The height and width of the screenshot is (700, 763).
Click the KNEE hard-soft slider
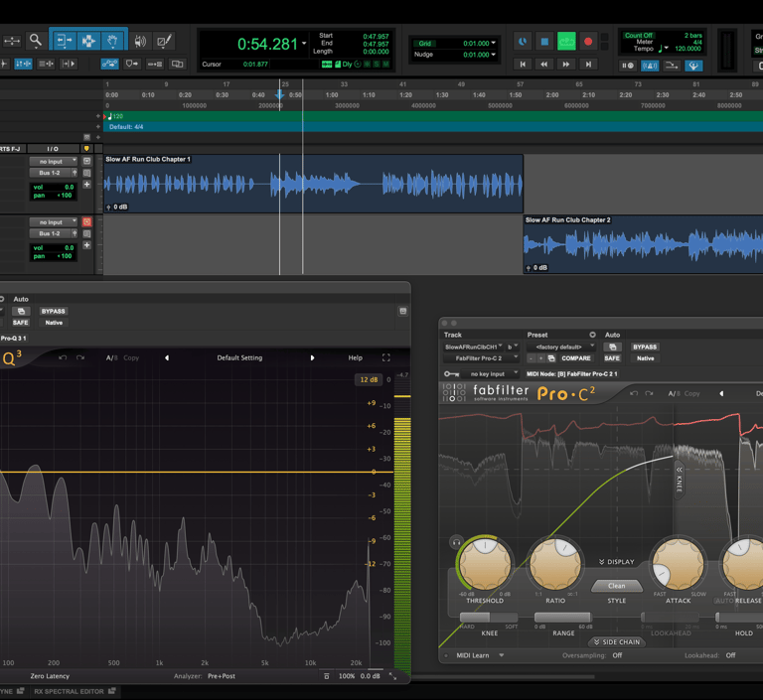(x=488, y=618)
